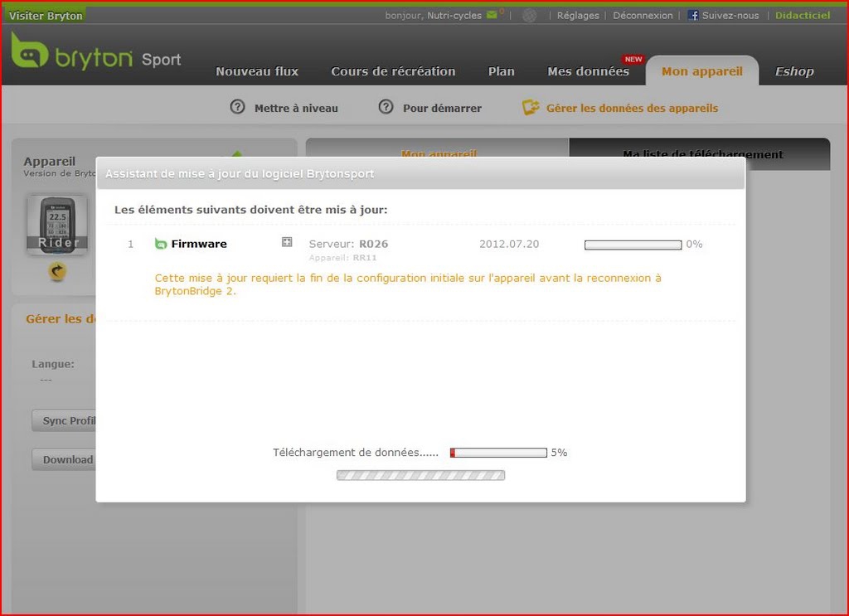Viewport: 849px width, 616px height.
Task: Click the Suivez-nous link
Action: click(x=730, y=15)
